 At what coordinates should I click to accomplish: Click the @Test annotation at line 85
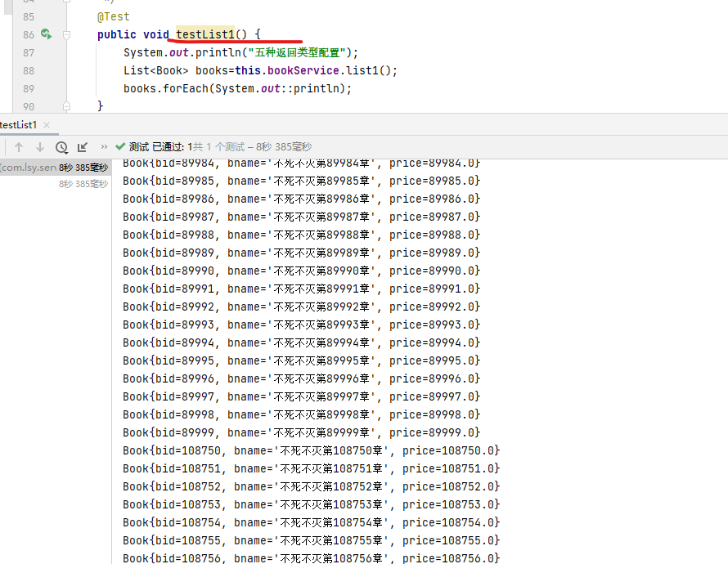(x=113, y=16)
